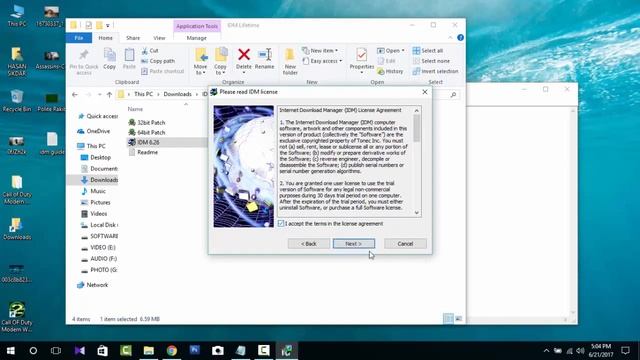
Task: Click the Back button in the IDM installer
Action: click(x=309, y=244)
